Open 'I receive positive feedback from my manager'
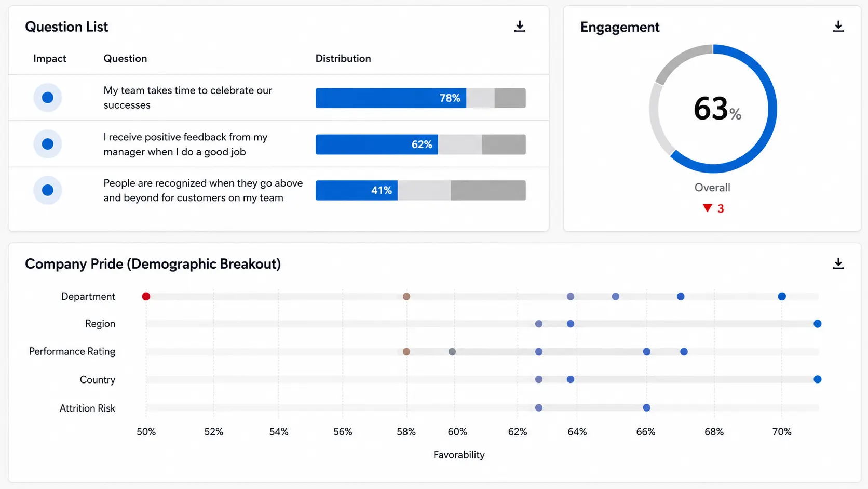868x489 pixels. pyautogui.click(x=185, y=144)
